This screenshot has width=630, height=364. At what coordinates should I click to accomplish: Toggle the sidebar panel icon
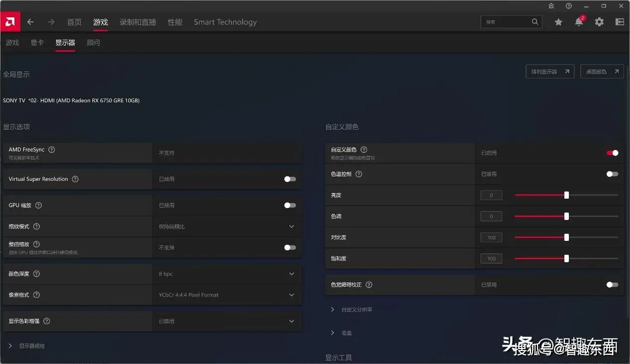pos(620,22)
